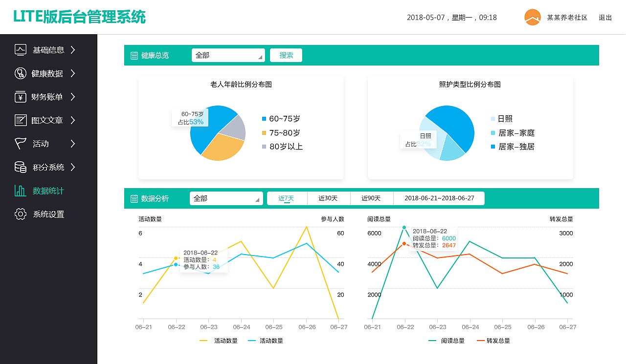626x364 pixels.
Task: Click the 数据分析 header list icon
Action: (134, 198)
